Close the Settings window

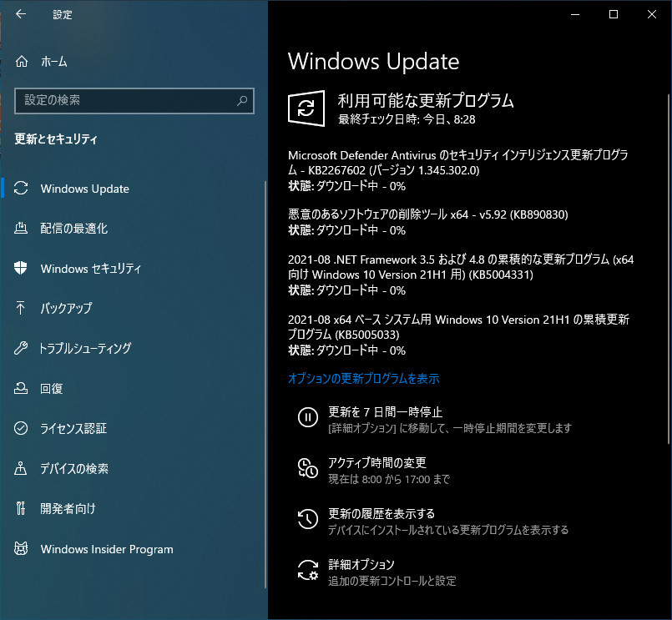tap(651, 14)
